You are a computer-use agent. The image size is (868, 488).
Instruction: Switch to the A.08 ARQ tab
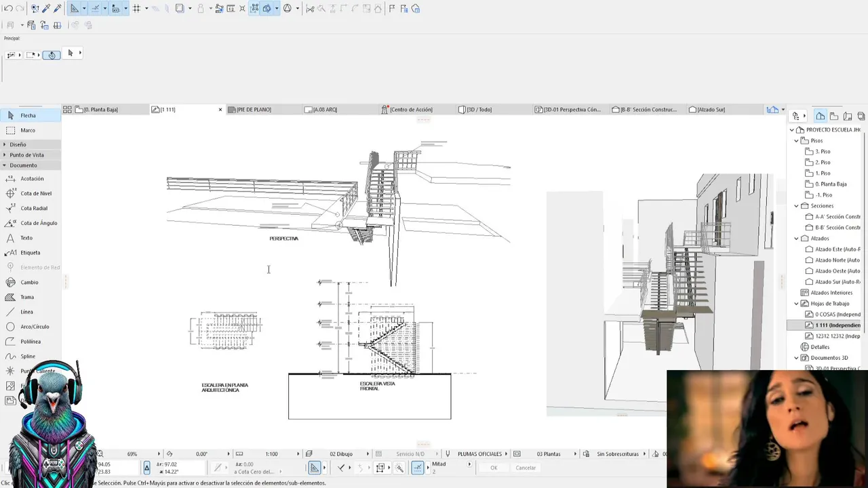pos(340,109)
